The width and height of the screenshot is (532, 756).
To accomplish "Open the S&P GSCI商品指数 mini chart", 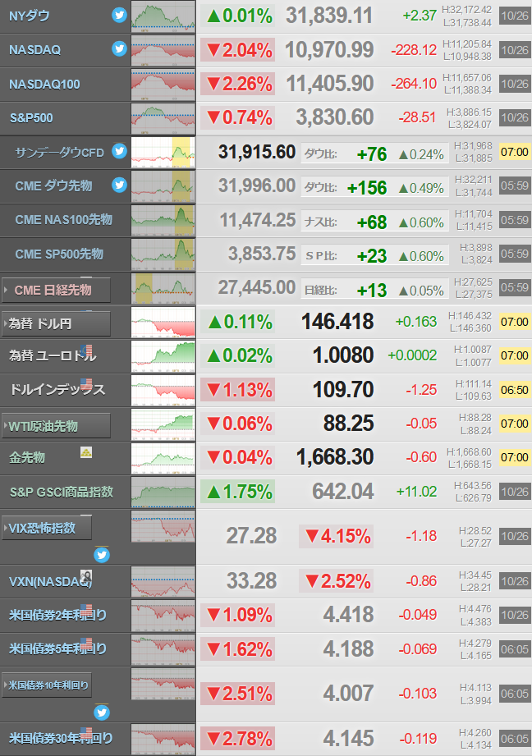I will (163, 493).
